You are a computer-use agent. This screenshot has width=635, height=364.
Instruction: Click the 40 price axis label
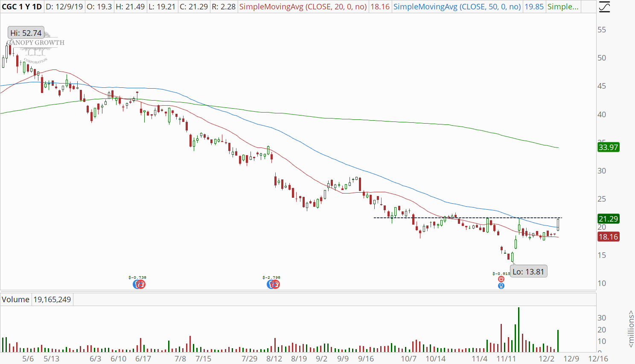[x=602, y=115]
